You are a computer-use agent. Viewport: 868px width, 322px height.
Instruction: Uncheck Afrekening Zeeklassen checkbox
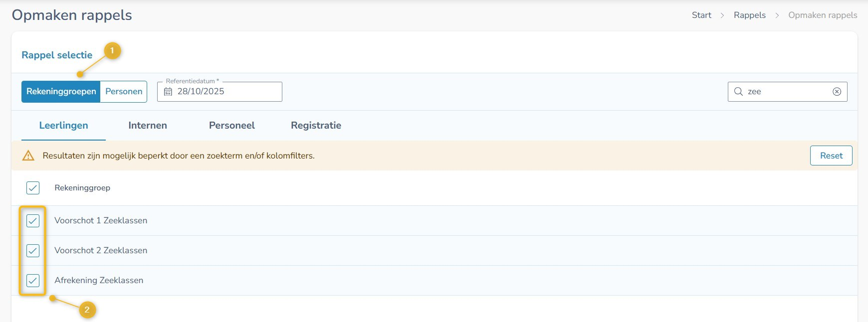tap(33, 281)
